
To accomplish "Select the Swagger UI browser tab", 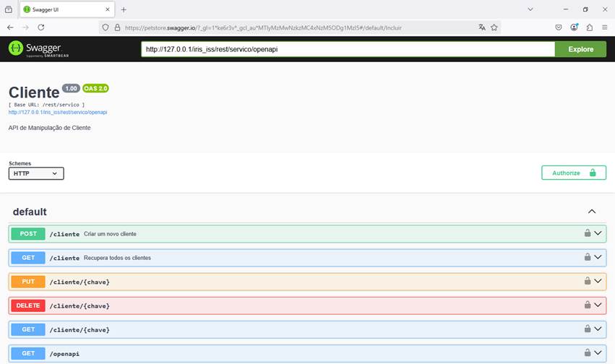I will (x=61, y=9).
